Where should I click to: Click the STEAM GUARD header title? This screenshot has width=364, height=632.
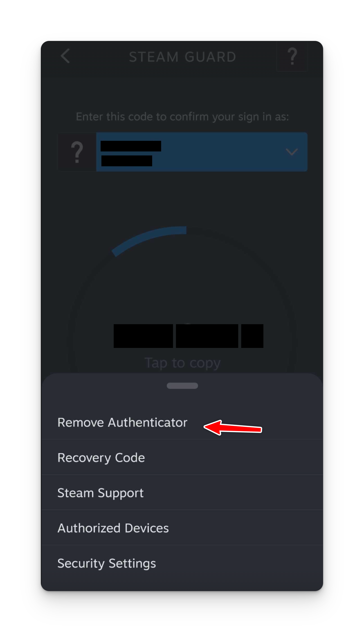pos(182,57)
